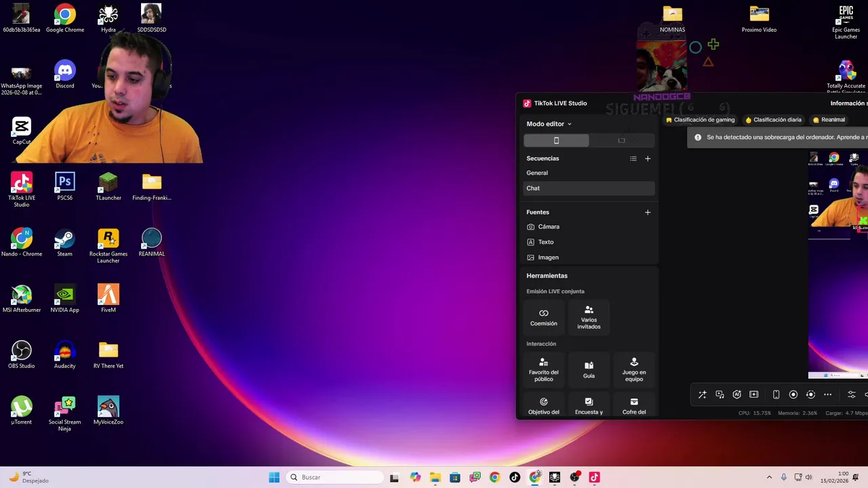The width and height of the screenshot is (868, 488).
Task: Open OBS Studio desktop shortcut
Action: coord(22,355)
